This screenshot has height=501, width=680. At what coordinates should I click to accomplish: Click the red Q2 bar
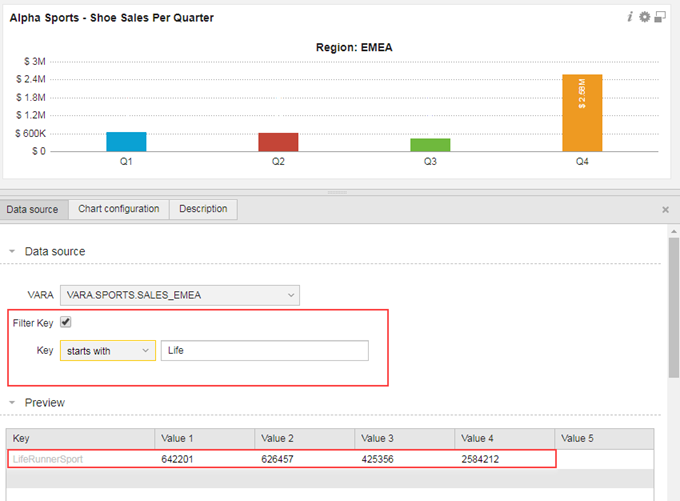pos(278,142)
